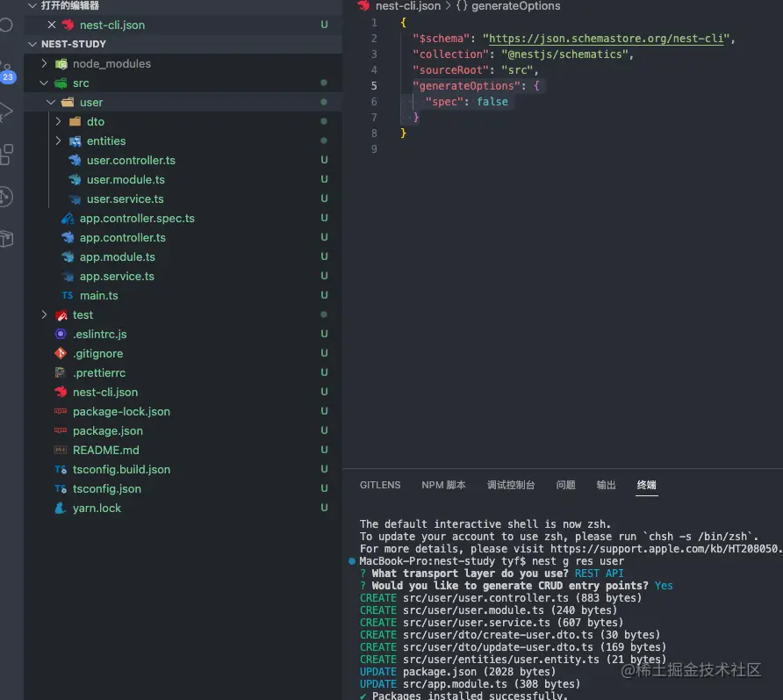783x700 pixels.
Task: Click the entities folder icon
Action: click(x=75, y=141)
